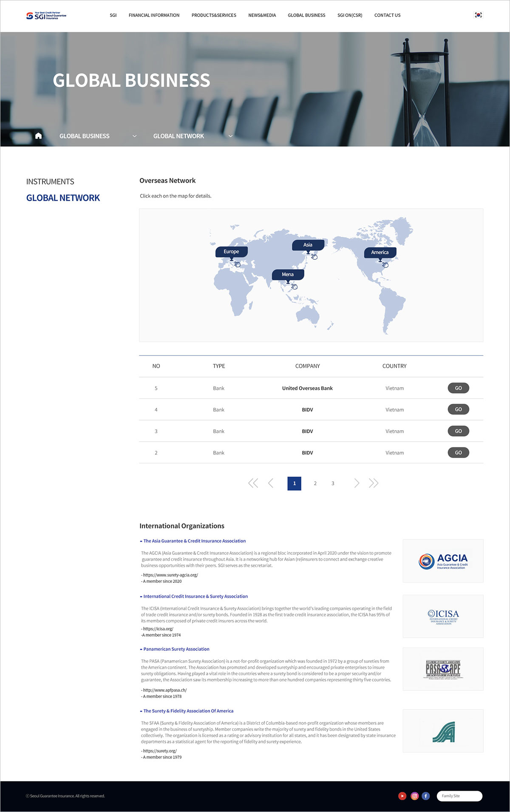510x812 pixels.
Task: Open Instagram icon in footer
Action: 414,796
